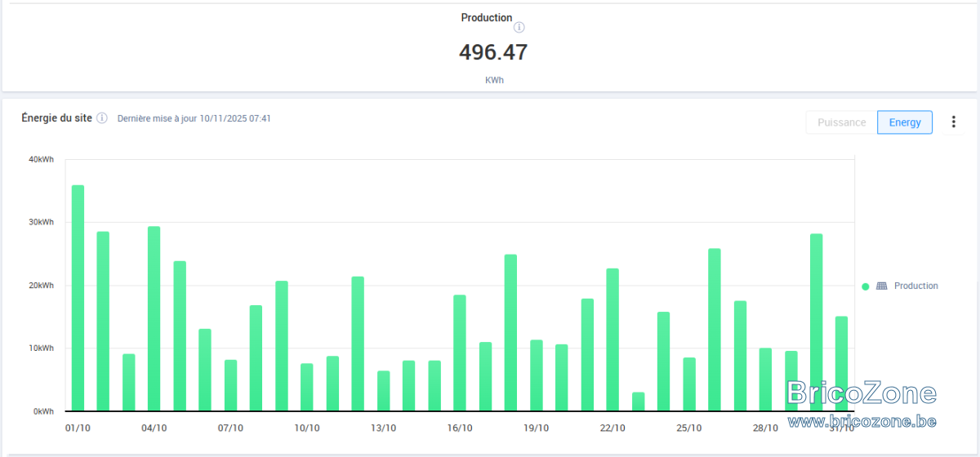
Task: Open the three-dot chart options menu
Action: pyautogui.click(x=953, y=122)
